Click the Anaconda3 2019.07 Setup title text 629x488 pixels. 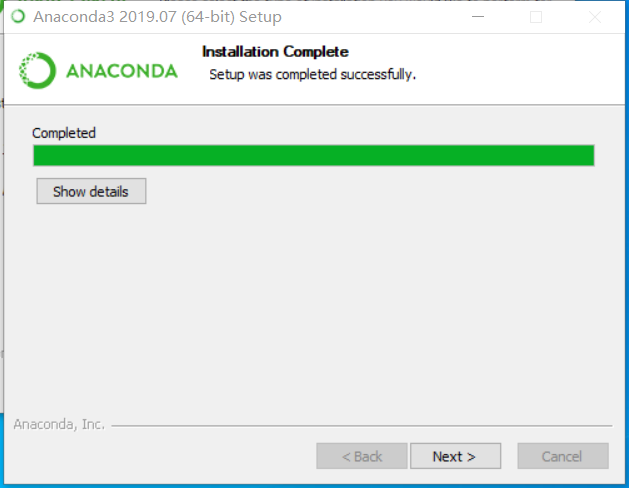pyautogui.click(x=157, y=17)
